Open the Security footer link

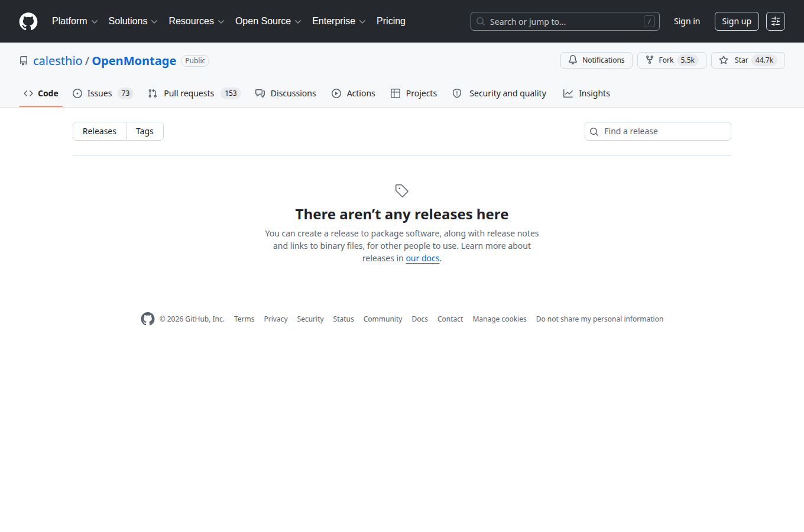pyautogui.click(x=310, y=319)
